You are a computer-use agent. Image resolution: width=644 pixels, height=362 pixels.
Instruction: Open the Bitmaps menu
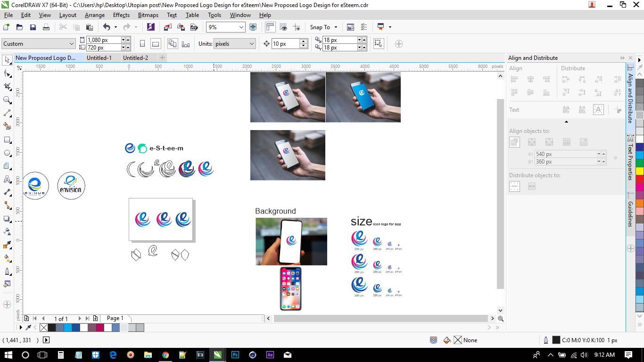[148, 15]
